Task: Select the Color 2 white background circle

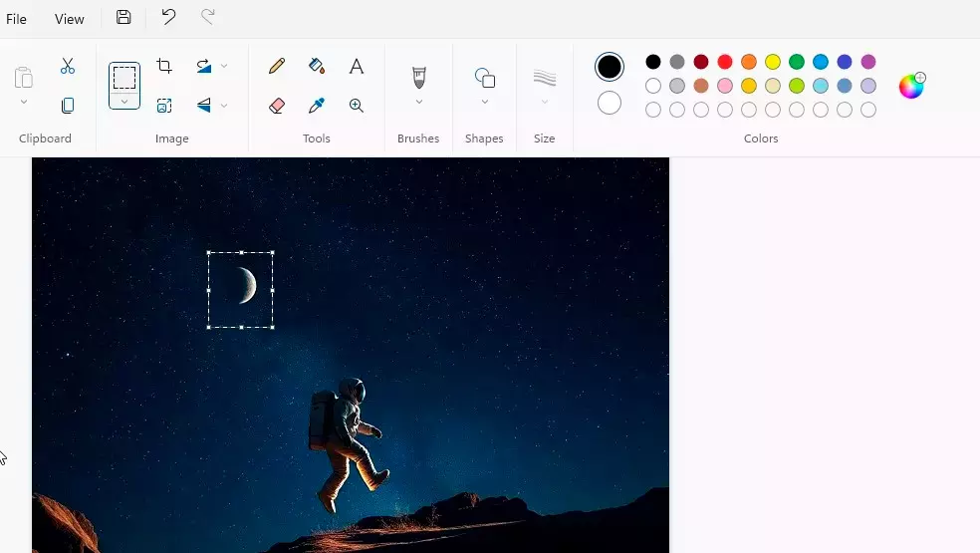Action: [x=610, y=104]
